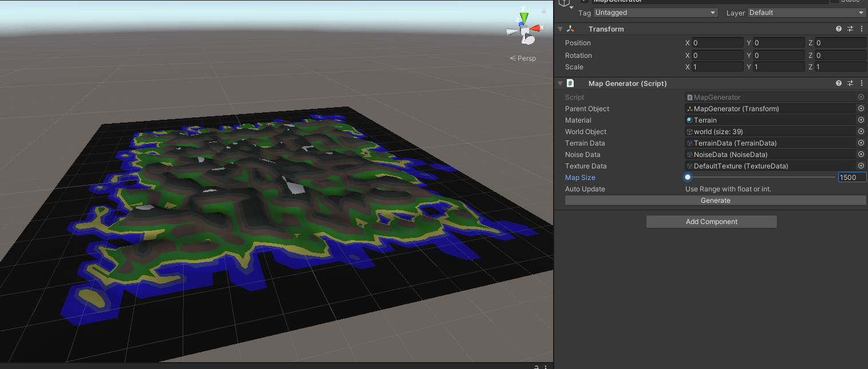The width and height of the screenshot is (868, 369).
Task: Open the Map Generator presets selector icon
Action: (x=850, y=83)
